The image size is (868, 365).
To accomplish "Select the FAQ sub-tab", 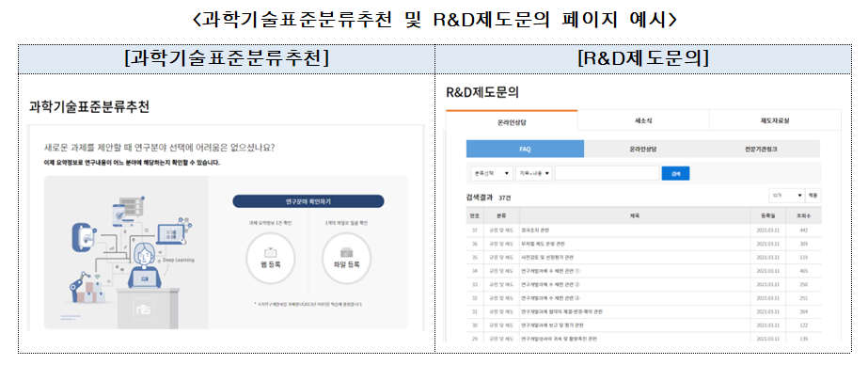I will 525,149.
